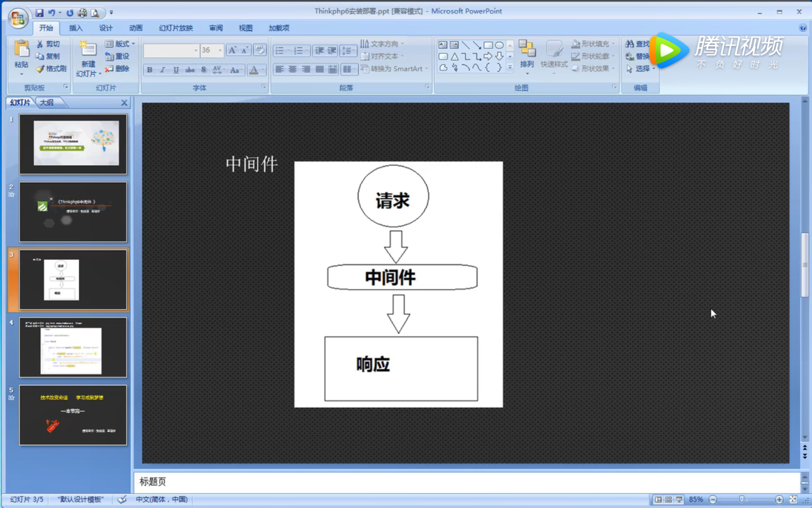Align text right
The height and width of the screenshot is (508, 812).
click(306, 70)
